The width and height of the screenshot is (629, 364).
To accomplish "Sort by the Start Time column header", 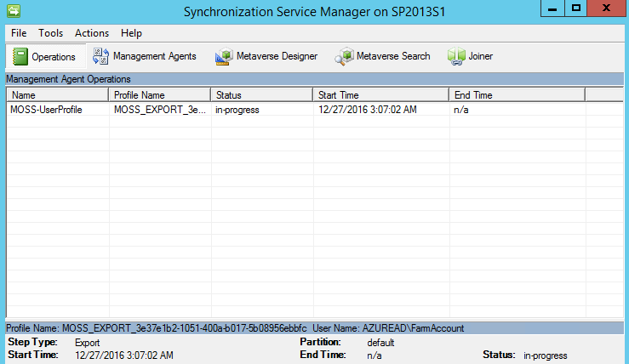I will [x=380, y=95].
